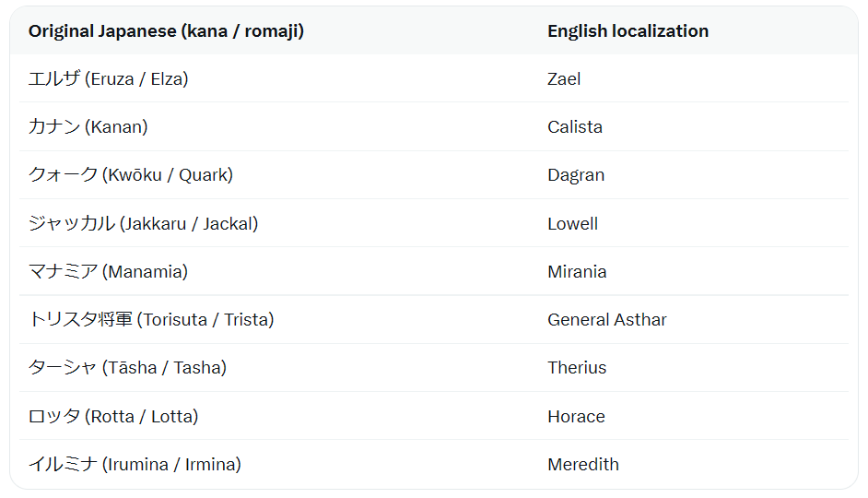Image resolution: width=868 pixels, height=498 pixels.
Task: Select the トリスタ将軍 (Torisuta / Trista) entry
Action: coord(151,320)
